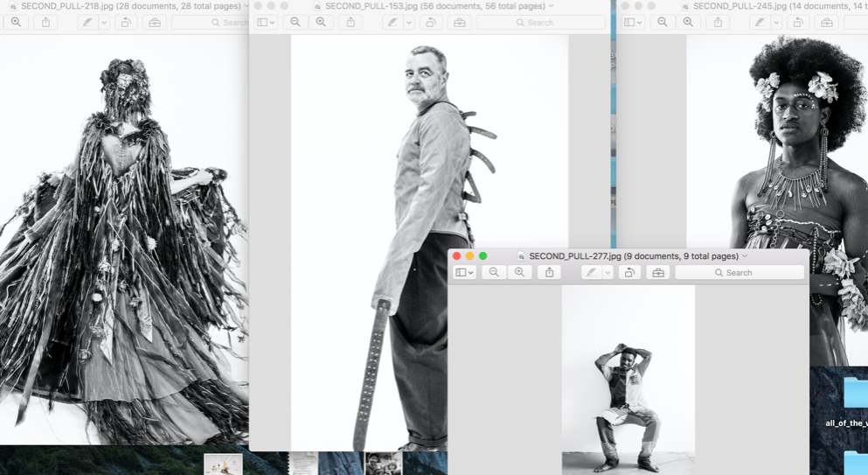Expand highlight options arrow in SECOND_PULL-277 window
The image size is (868, 475).
point(608,273)
